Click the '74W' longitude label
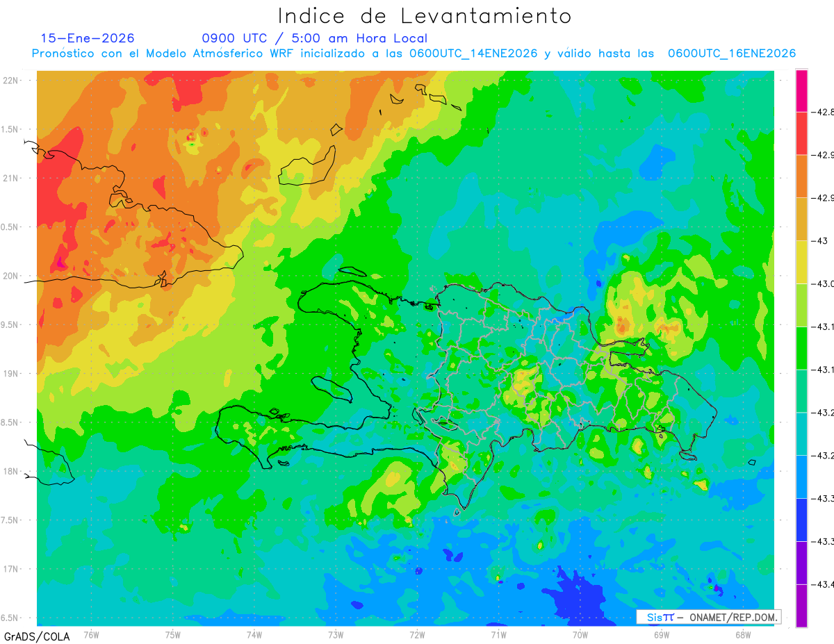Viewport: 834px width, 644px height. coord(254,634)
